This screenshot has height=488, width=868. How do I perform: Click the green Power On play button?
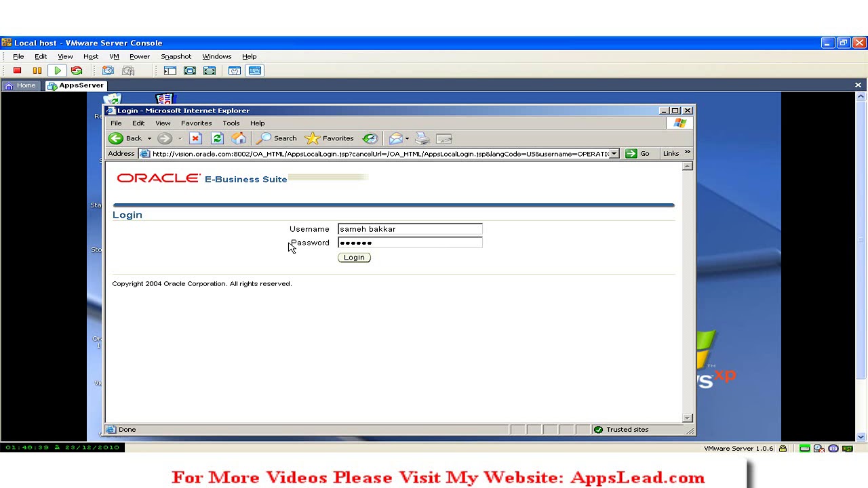tap(58, 70)
